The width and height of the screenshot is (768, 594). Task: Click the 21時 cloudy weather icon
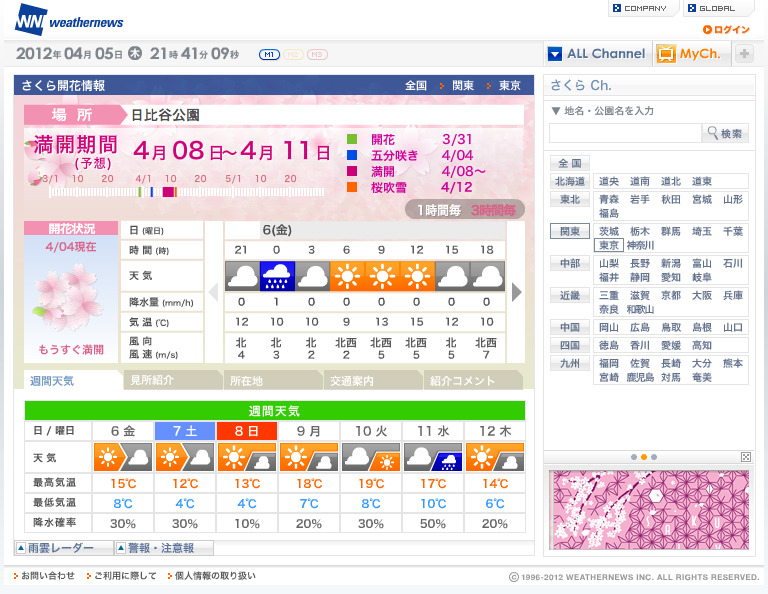242,276
